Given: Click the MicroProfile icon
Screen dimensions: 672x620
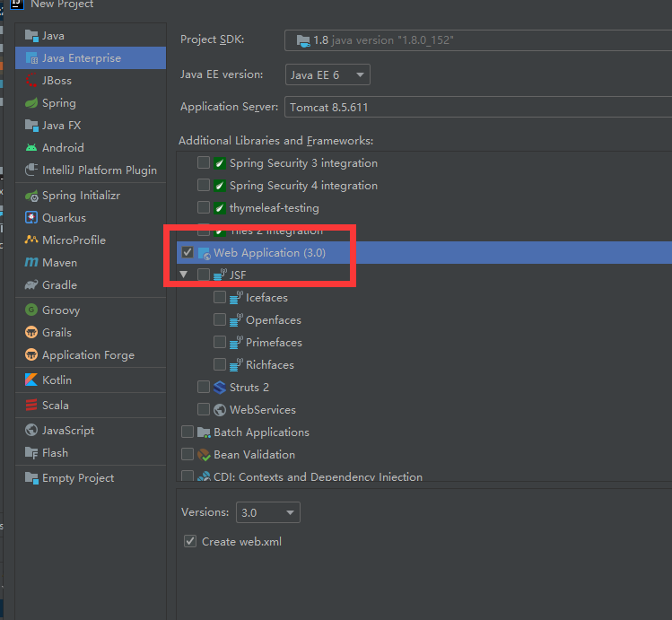Looking at the screenshot, I should point(31,240).
